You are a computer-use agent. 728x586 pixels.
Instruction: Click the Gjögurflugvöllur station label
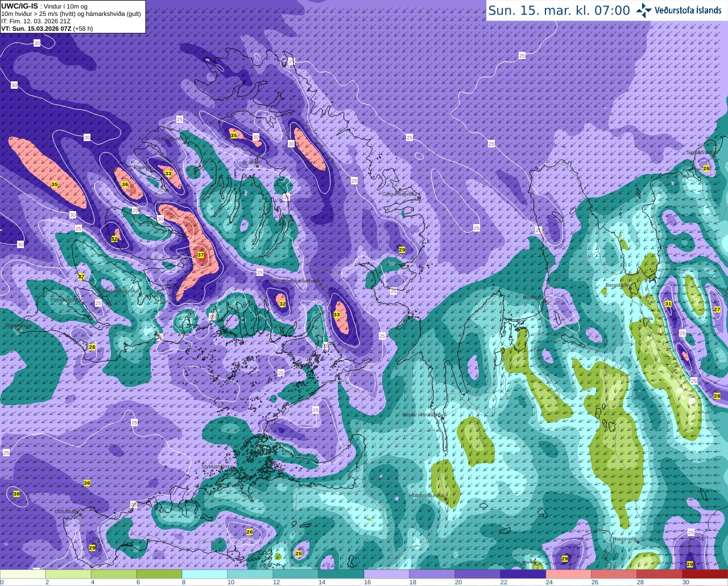[x=400, y=193]
